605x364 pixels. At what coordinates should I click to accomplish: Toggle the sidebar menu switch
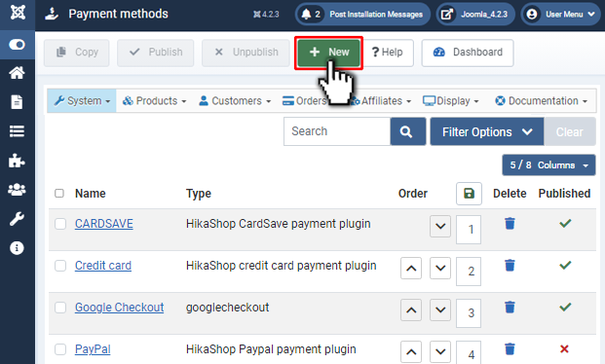point(18,45)
